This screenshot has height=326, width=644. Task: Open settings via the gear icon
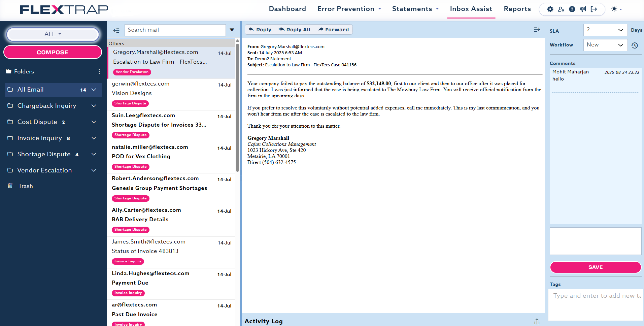click(x=550, y=9)
